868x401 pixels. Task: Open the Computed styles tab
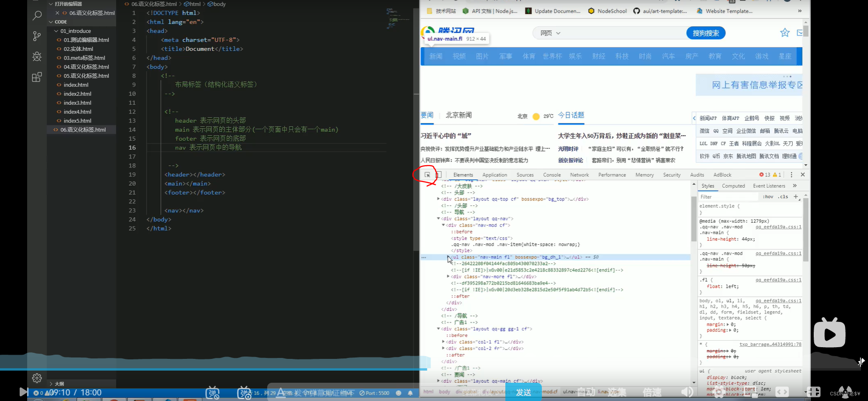733,186
